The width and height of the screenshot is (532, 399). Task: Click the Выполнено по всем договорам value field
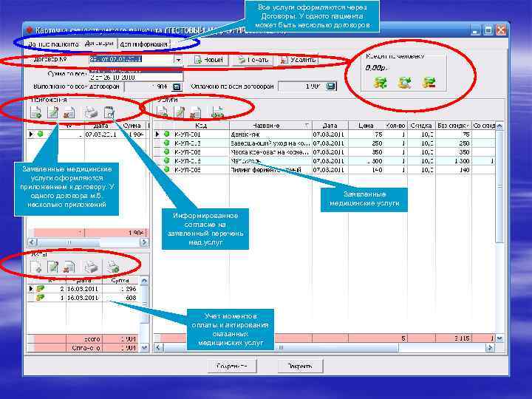pyautogui.click(x=149, y=87)
